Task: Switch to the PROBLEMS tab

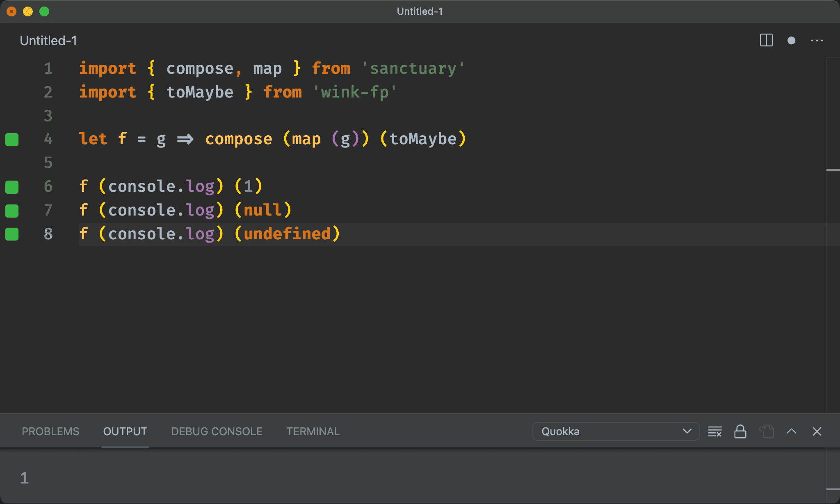Action: tap(50, 431)
